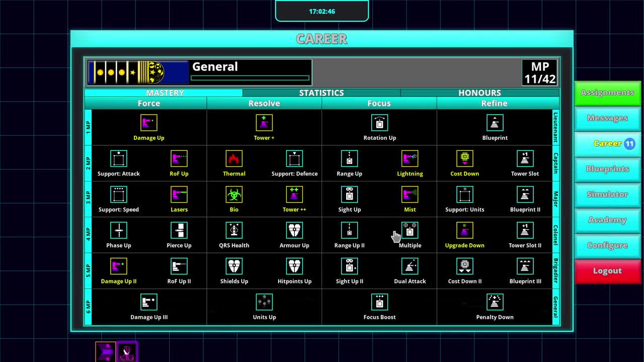The width and height of the screenshot is (644, 362).
Task: Select the Damage Up mastery icon
Action: click(148, 123)
